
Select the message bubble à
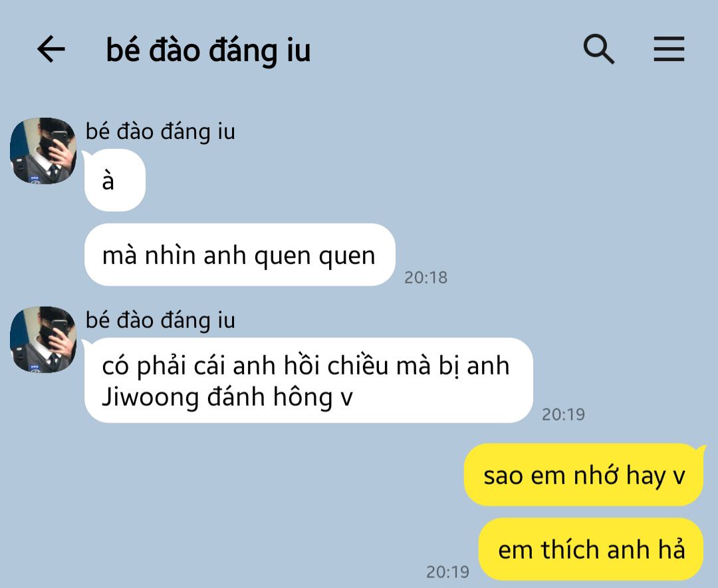click(114, 180)
